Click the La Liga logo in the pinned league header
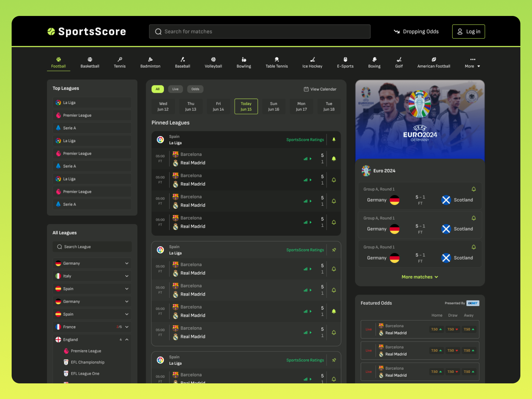Screen dimensions: 532x399 tap(160, 140)
